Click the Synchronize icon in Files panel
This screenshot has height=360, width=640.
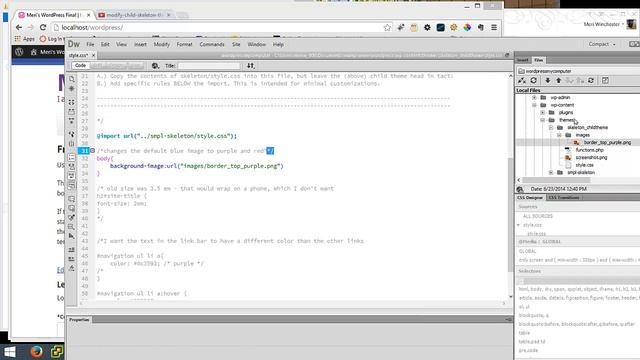[591, 80]
